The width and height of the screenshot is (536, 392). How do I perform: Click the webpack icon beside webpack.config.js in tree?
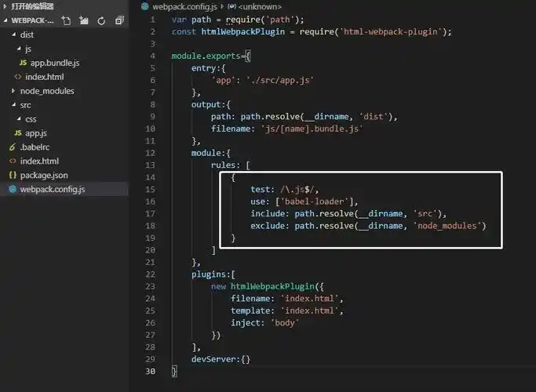point(13,189)
